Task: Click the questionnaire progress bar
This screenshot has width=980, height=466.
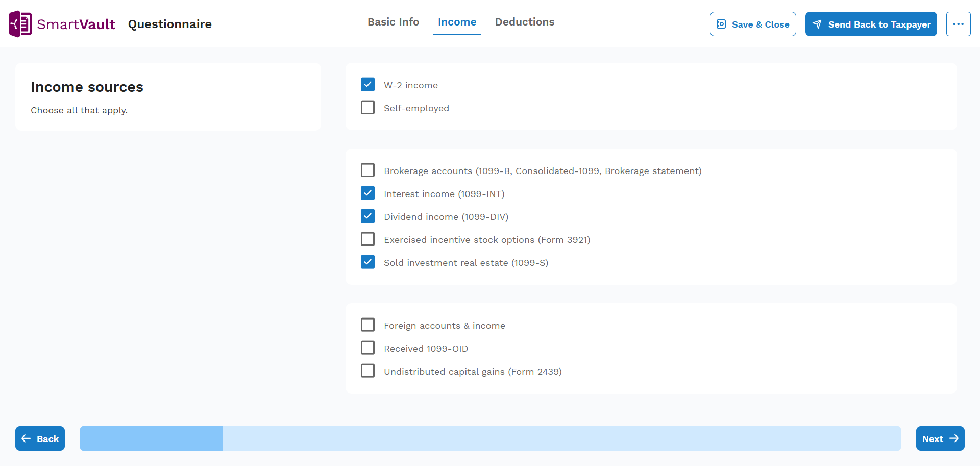Action: coord(490,438)
